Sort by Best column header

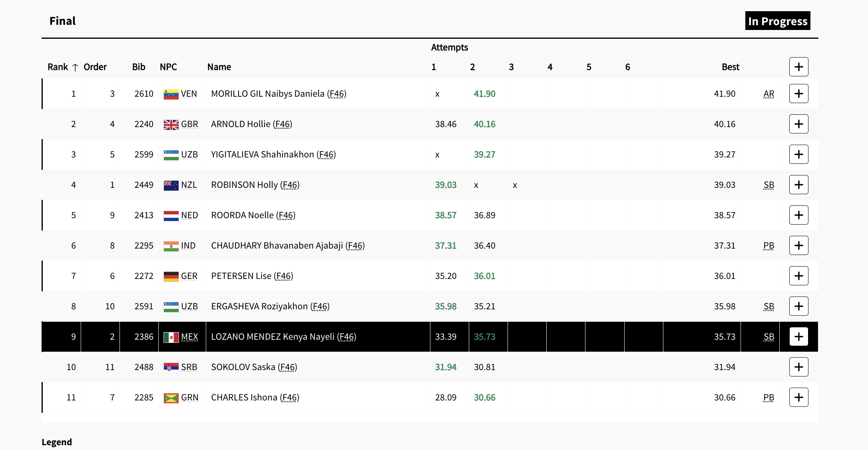click(x=730, y=67)
